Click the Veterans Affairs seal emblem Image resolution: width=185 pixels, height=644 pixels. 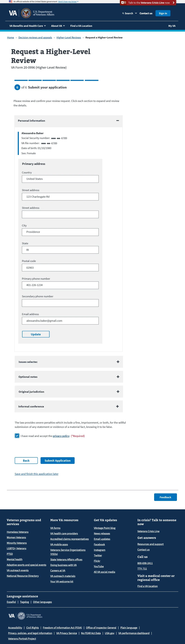tap(26, 13)
